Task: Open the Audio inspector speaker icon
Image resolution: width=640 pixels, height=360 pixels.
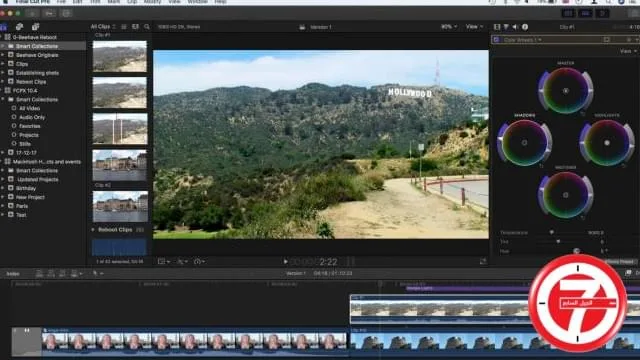Action: click(515, 27)
